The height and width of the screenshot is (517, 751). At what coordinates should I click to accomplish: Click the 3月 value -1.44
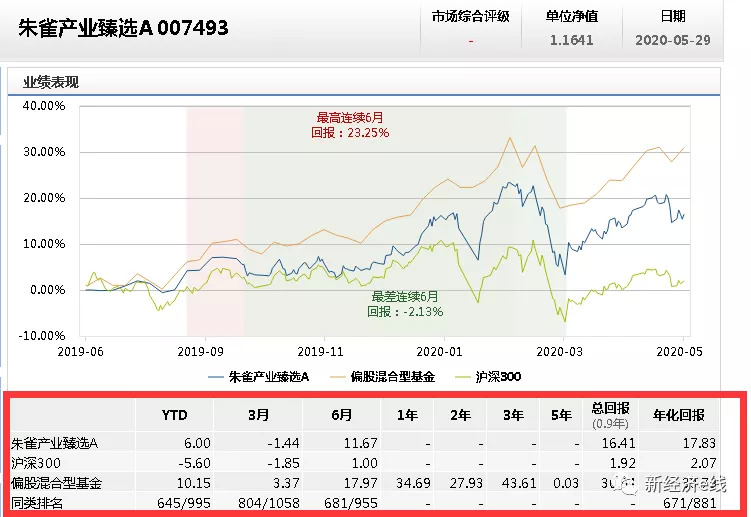point(284,443)
